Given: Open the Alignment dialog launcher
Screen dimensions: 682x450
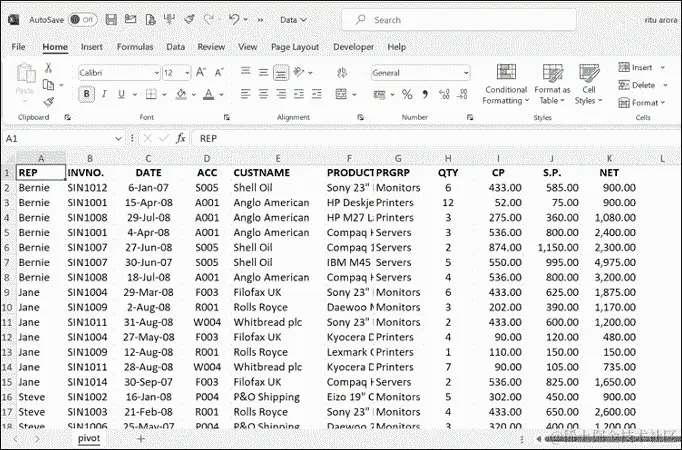Looking at the screenshot, I should (x=360, y=117).
